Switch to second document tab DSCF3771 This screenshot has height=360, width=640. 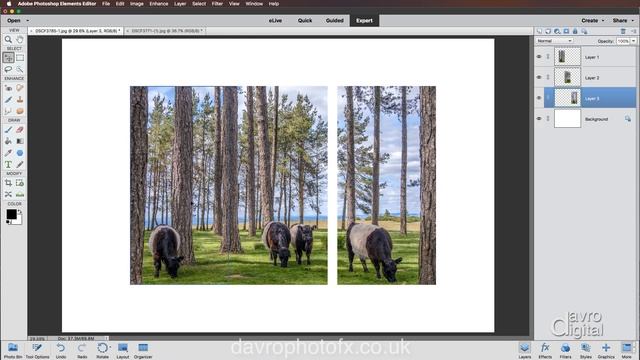(x=167, y=31)
